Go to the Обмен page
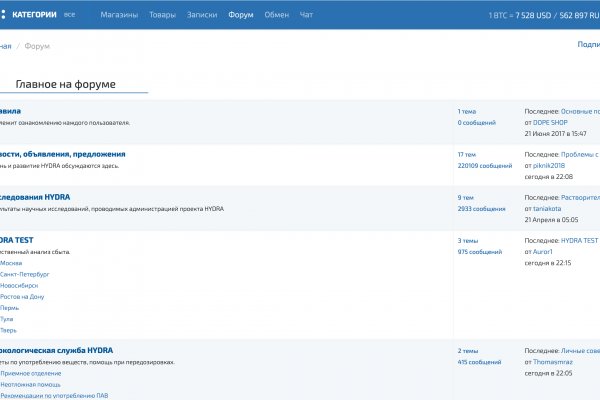Viewport: 600px width, 400px height. pos(276,15)
